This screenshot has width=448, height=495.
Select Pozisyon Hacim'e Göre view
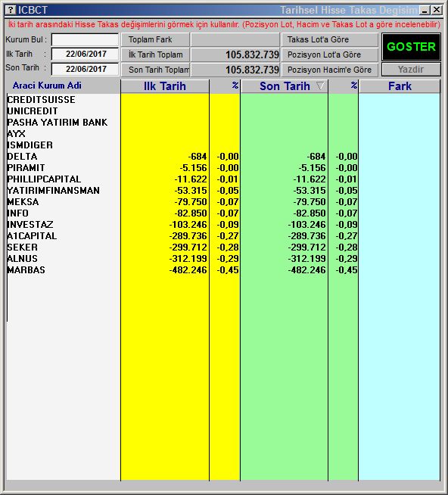330,70
